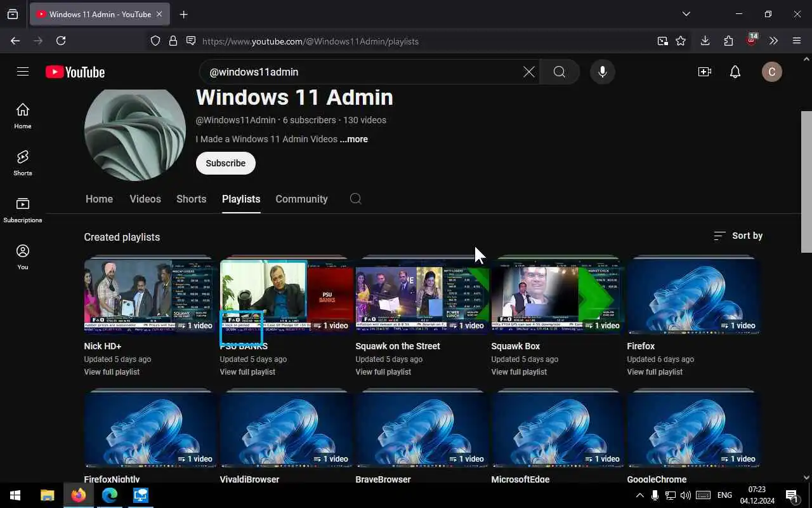Open the Firefox View icon
Image resolution: width=812 pixels, height=508 pixels.
click(13, 14)
